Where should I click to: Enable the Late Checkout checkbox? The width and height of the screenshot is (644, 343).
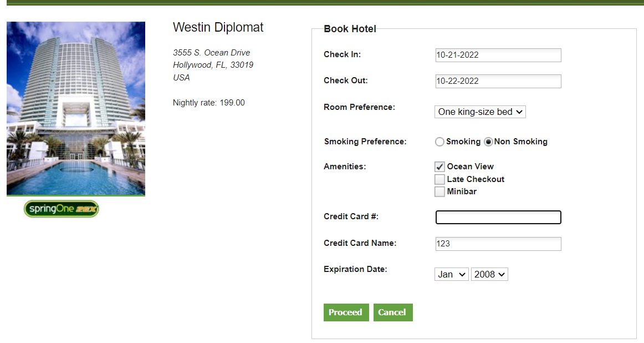439,179
